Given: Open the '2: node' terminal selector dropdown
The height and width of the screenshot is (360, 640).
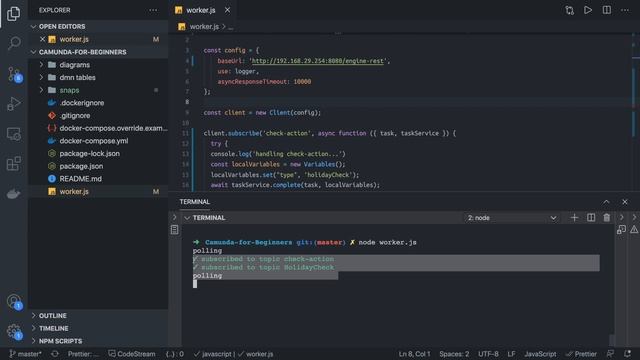Looking at the screenshot, I should (x=512, y=218).
